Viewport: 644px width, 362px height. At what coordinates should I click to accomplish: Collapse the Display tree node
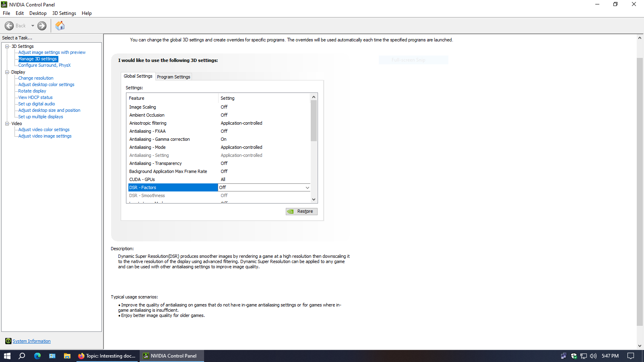pyautogui.click(x=7, y=72)
